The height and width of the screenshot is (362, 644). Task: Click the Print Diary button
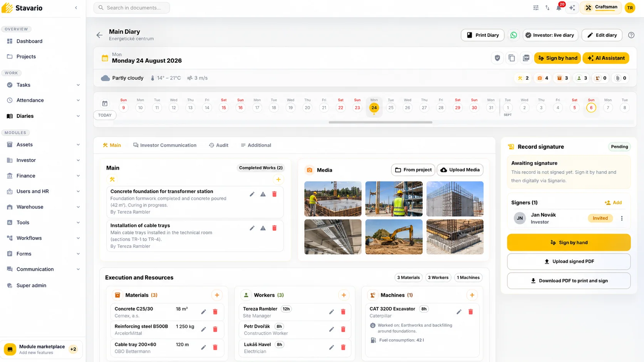click(x=483, y=35)
